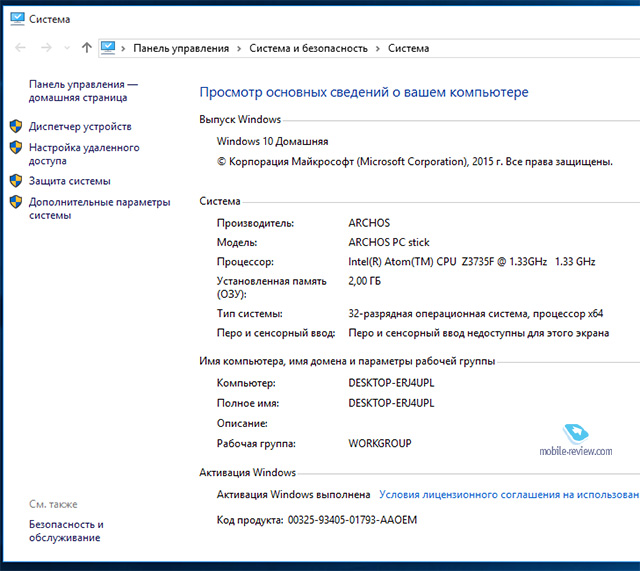Screen dimensions: 640x571
Task: Click model value ARCHOS PC stick
Action: point(389,242)
